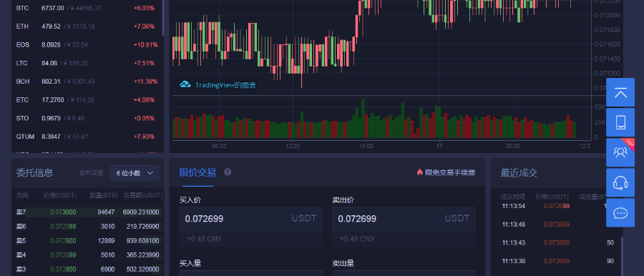Click the 11:13:48 recent trade row

[556, 225]
